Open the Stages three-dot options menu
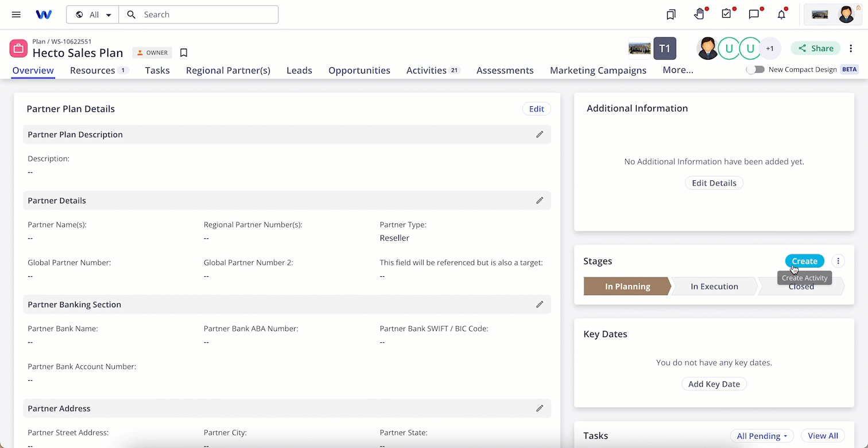 (838, 261)
